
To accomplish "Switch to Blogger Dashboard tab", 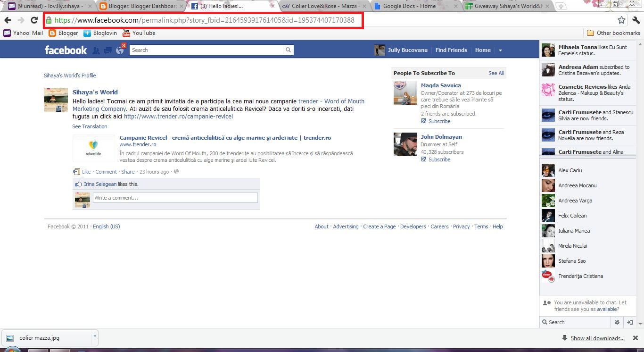I will click(140, 6).
